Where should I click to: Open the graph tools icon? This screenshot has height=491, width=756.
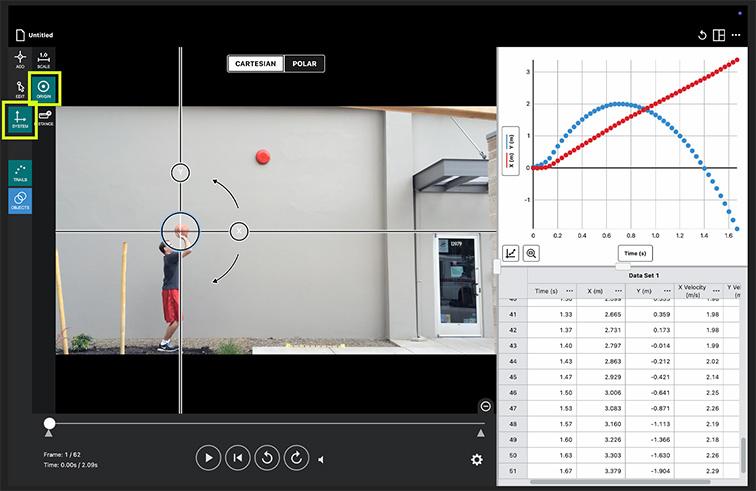click(x=511, y=253)
